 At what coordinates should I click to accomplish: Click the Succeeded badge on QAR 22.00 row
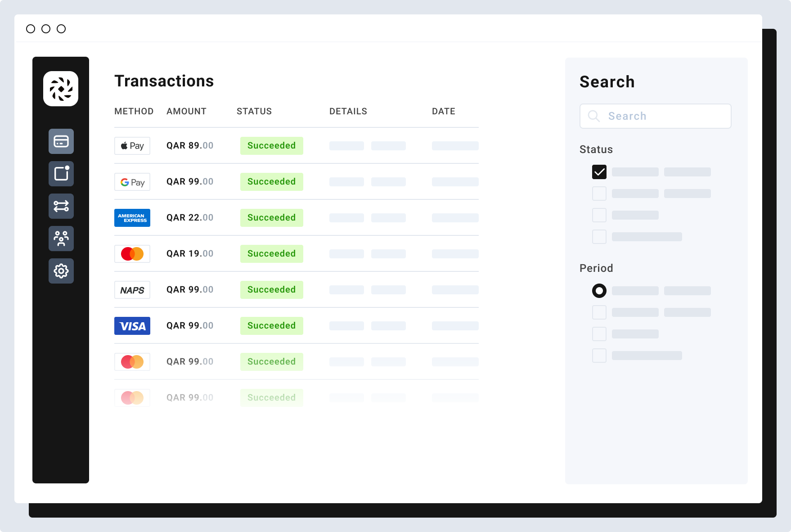pyautogui.click(x=271, y=217)
